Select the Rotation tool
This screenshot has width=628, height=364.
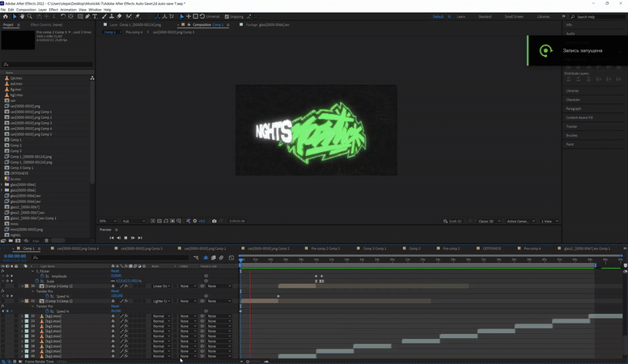tap(63, 16)
